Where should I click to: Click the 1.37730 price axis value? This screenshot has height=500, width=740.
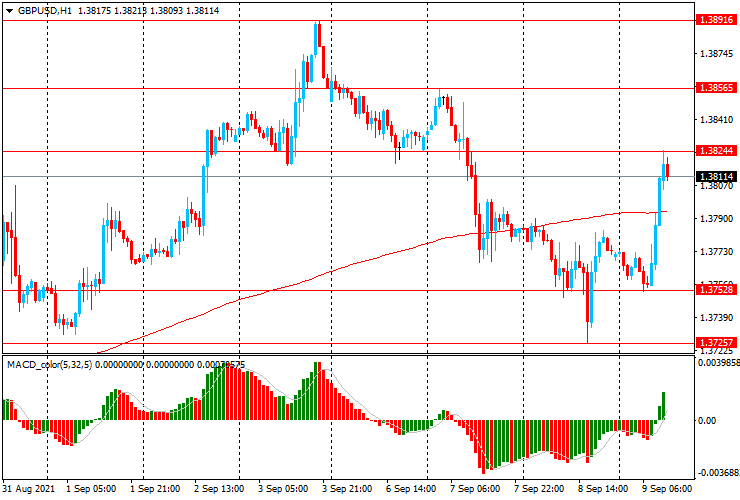tap(716, 252)
